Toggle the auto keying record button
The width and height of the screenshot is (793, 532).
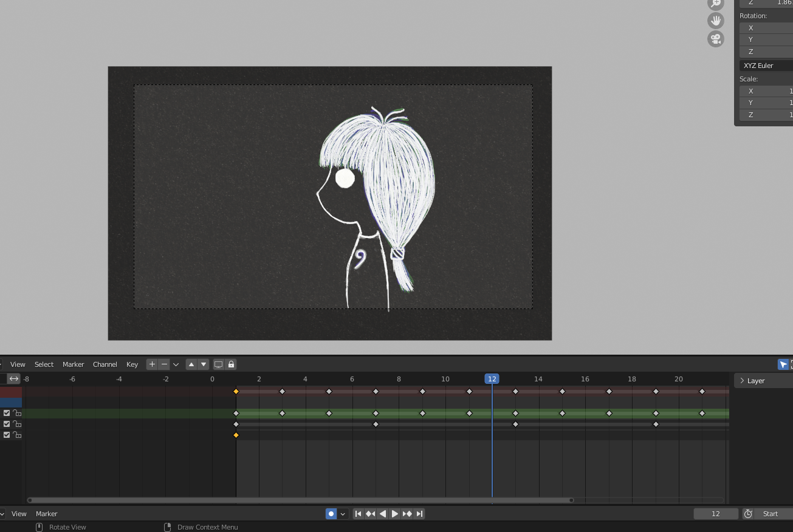pyautogui.click(x=331, y=514)
